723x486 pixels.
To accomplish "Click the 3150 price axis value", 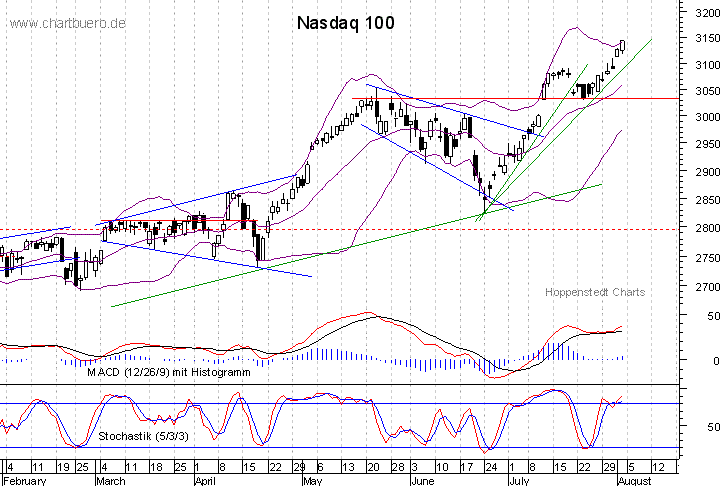I will coord(707,38).
